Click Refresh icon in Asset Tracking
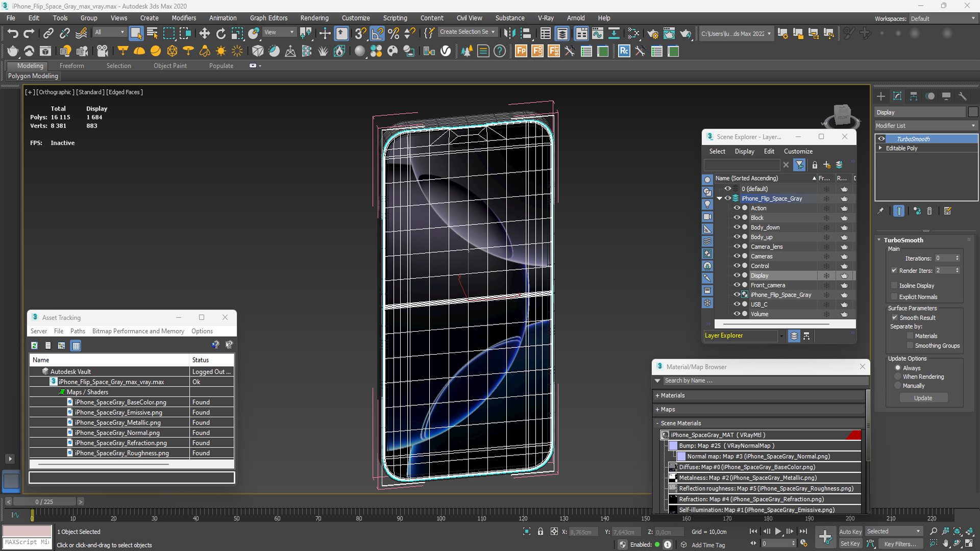 34,345
